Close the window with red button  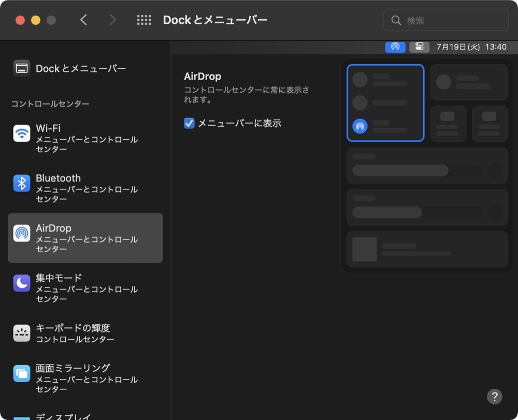click(x=20, y=20)
